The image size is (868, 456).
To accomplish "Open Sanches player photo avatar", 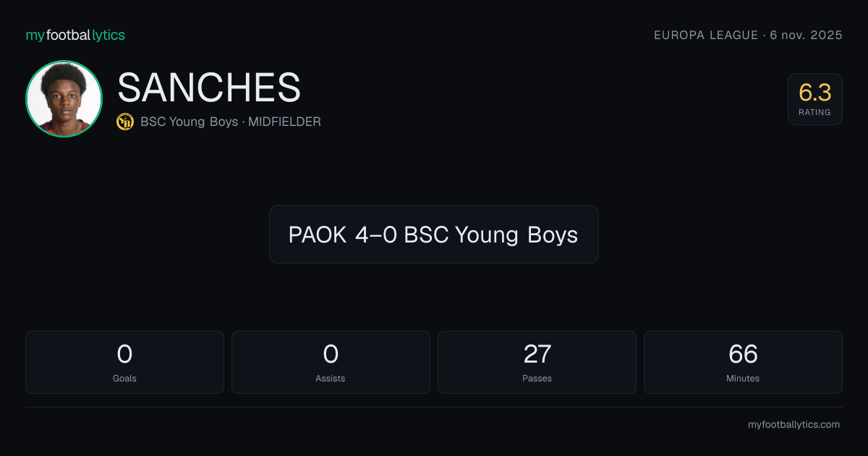I will [64, 98].
